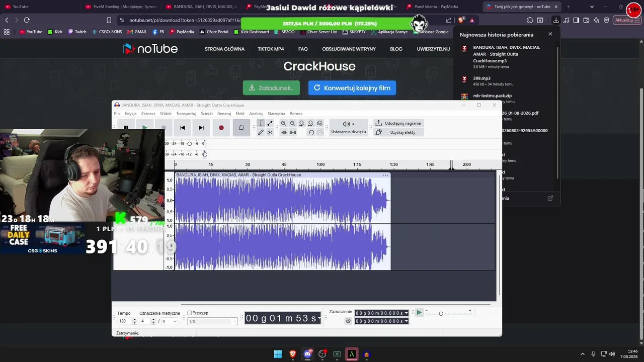This screenshot has height=362, width=644.
Task: Open the Generuj menu
Action: [224, 114]
